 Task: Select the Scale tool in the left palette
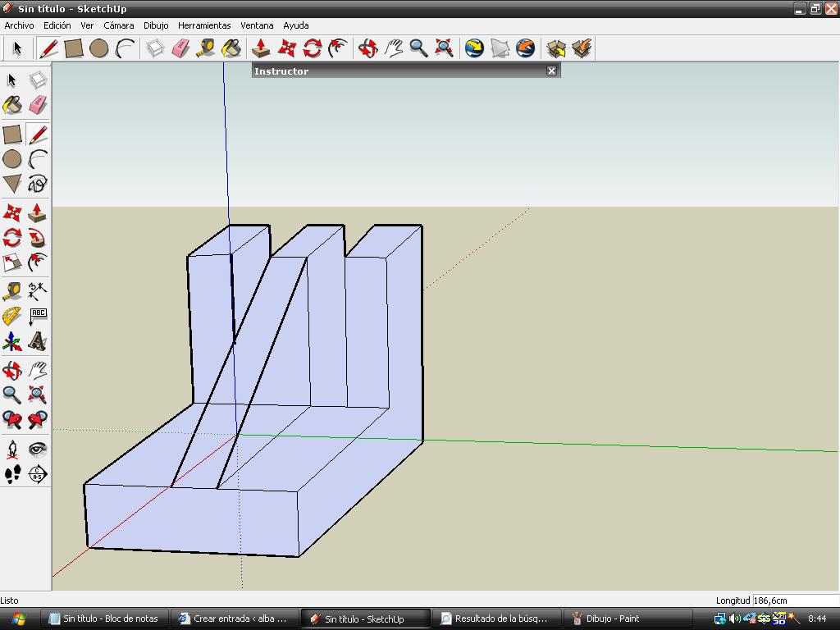pyautogui.click(x=11, y=262)
